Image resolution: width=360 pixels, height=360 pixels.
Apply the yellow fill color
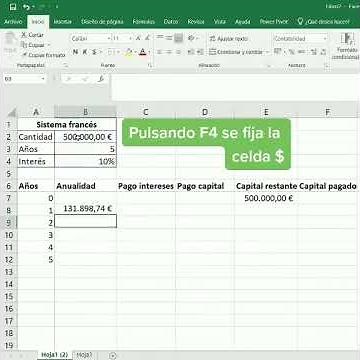(128, 52)
